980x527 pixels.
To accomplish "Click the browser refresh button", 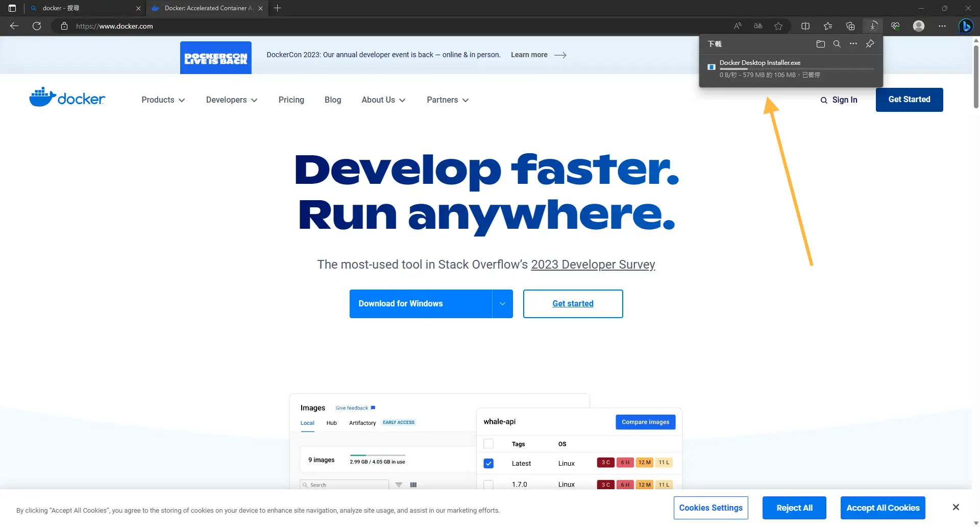I will coord(37,26).
